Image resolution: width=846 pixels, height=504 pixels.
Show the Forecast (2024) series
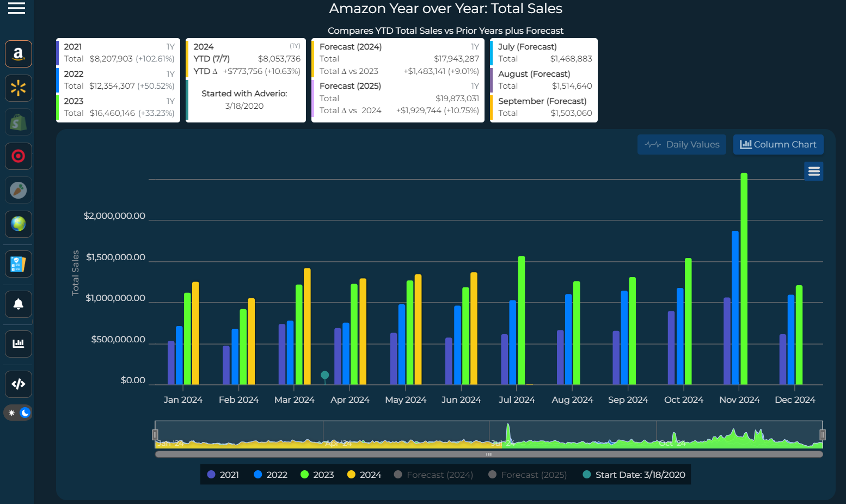[x=433, y=475]
